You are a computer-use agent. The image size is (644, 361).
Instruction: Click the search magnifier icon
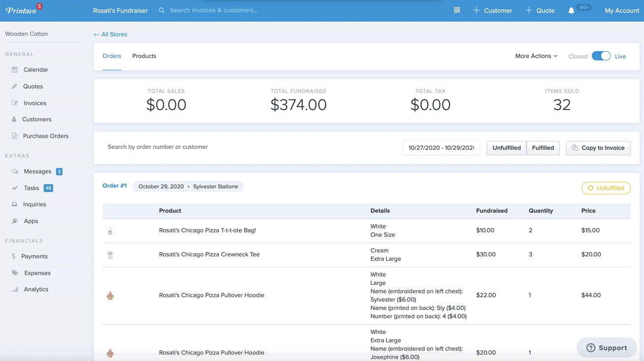coord(162,10)
